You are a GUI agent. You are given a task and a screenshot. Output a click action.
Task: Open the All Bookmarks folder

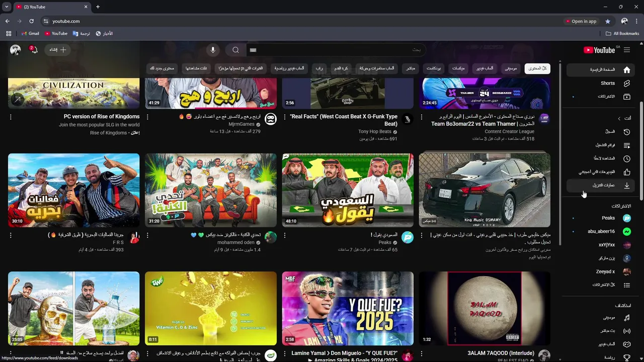[x=622, y=34]
